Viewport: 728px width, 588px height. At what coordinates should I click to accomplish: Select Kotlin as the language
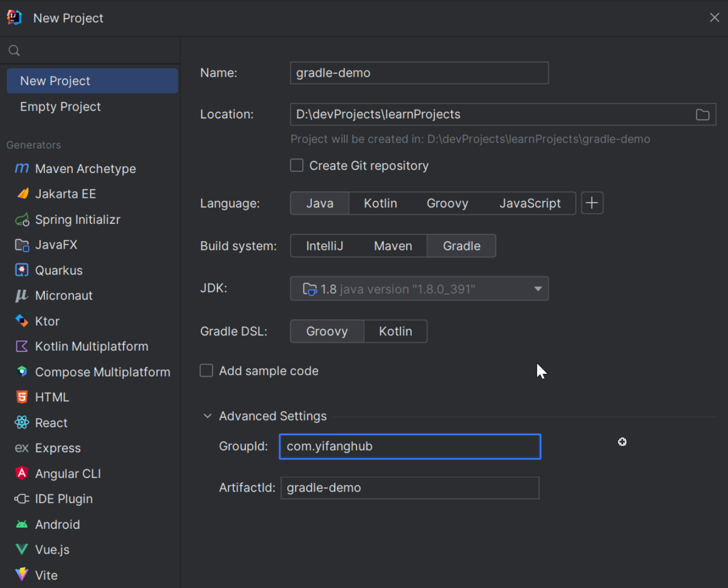tap(381, 204)
